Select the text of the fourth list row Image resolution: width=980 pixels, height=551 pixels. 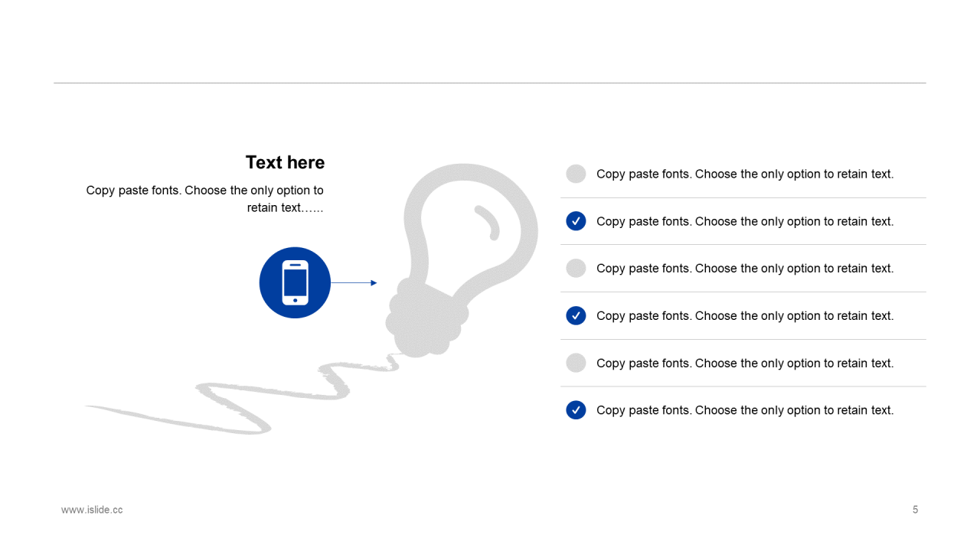coord(745,315)
